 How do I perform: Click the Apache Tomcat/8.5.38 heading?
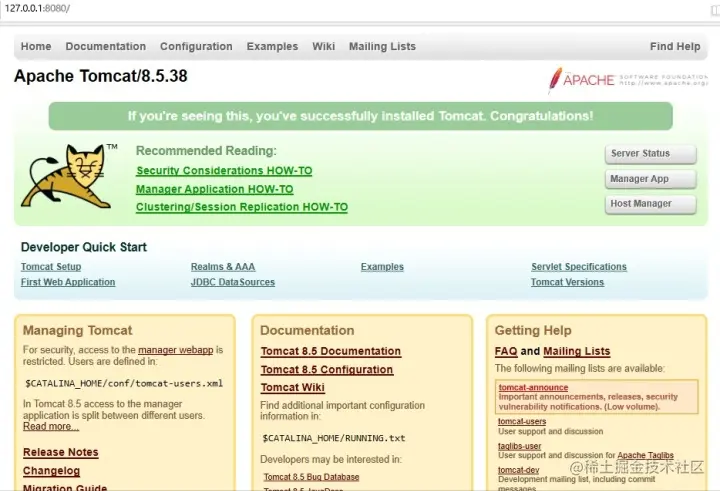click(x=101, y=76)
